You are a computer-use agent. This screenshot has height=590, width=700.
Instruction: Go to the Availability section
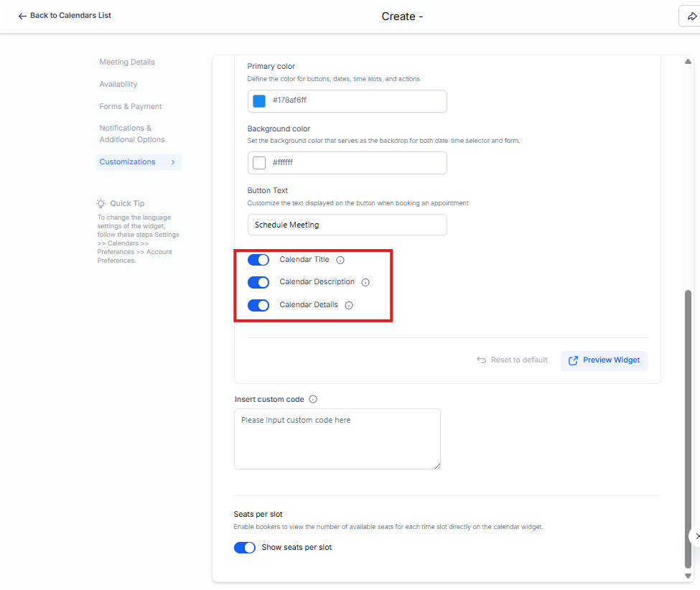(118, 85)
